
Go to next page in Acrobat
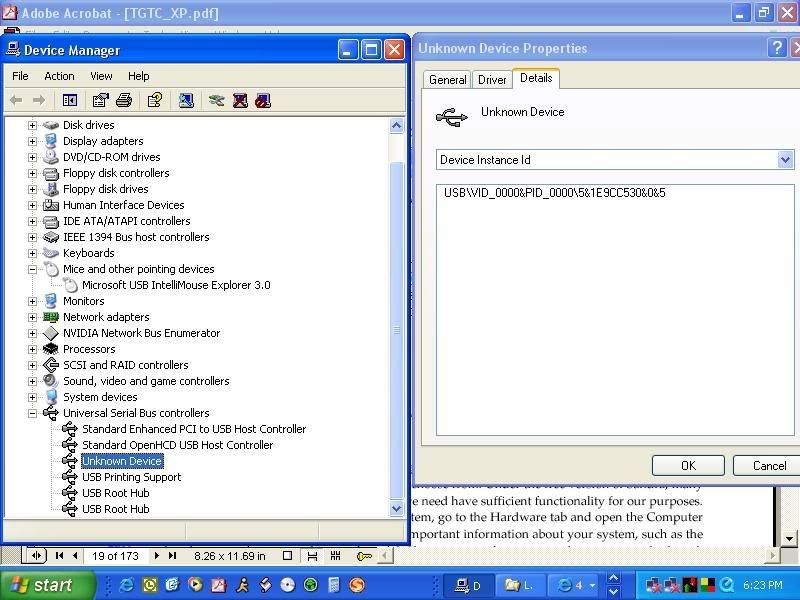[157, 556]
